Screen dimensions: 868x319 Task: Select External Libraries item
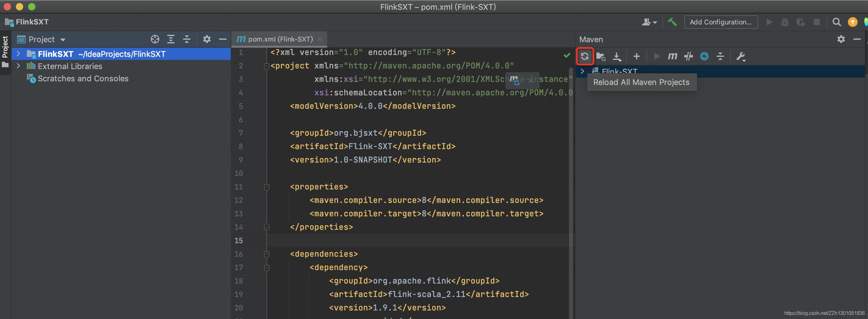70,66
